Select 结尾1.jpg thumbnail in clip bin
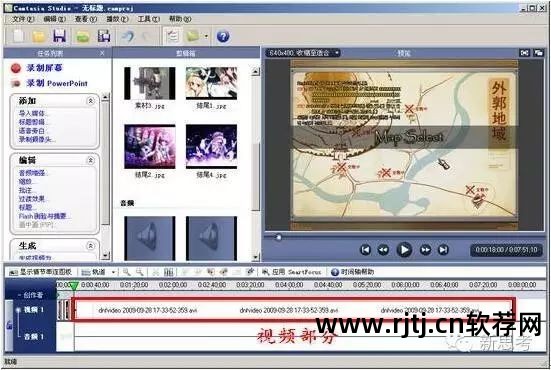The height and width of the screenshot is (370, 551). click(211, 83)
